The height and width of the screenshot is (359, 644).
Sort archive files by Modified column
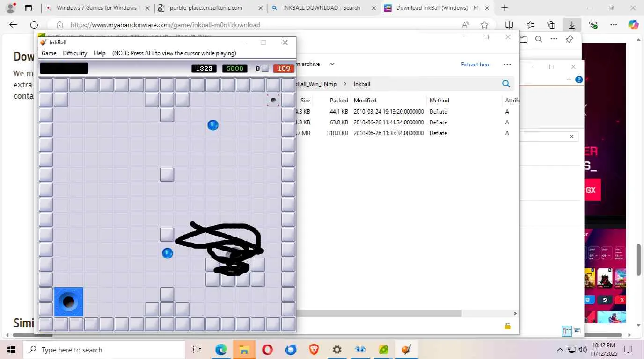(x=365, y=101)
